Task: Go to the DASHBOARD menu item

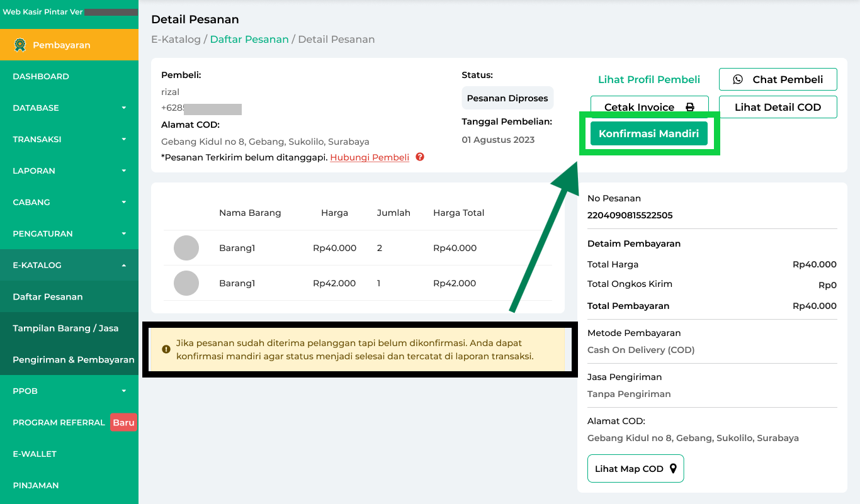Action: [41, 76]
